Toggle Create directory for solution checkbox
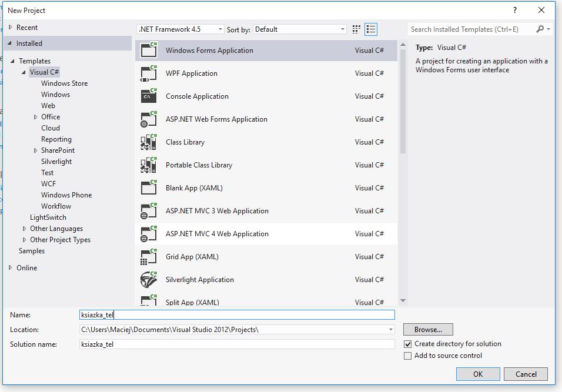The height and width of the screenshot is (392, 562). click(407, 344)
